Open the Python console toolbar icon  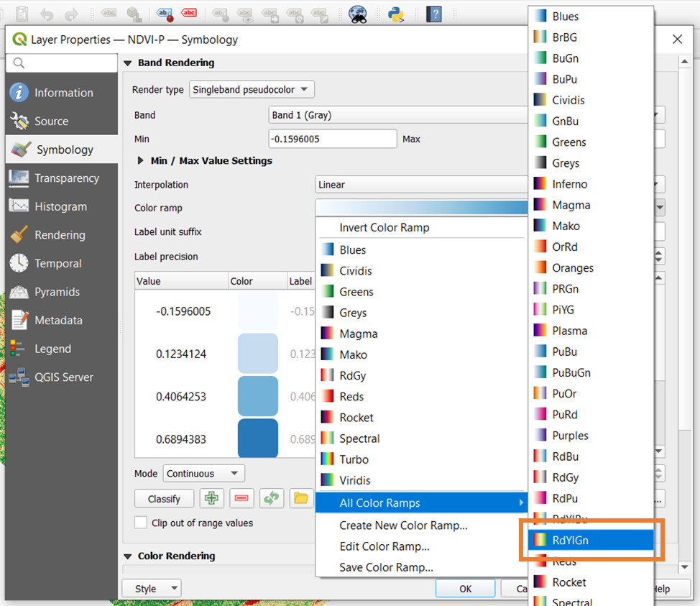396,14
